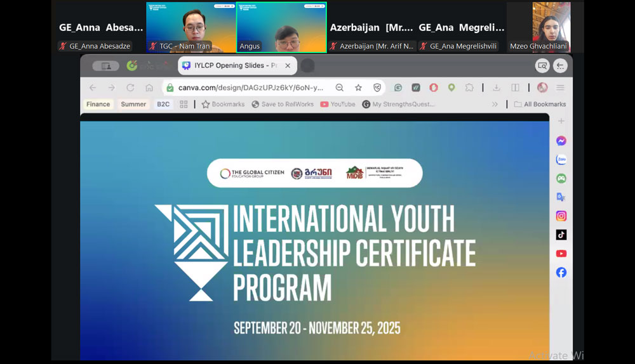The image size is (635, 364).
Task: Open the browser hamburger menu
Action: pos(560,88)
